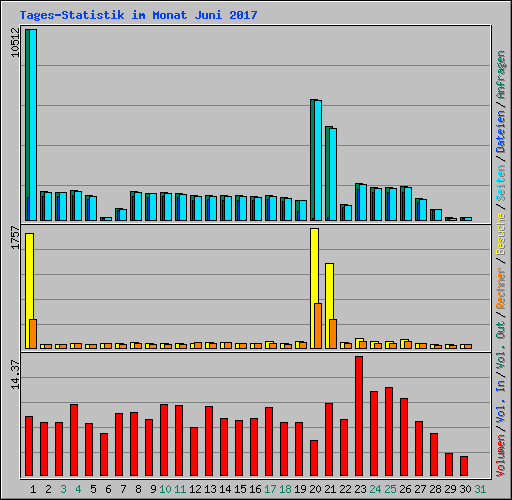Click the top axis value 10512
The width and height of the screenshot is (512, 500).
pyautogui.click(x=15, y=42)
